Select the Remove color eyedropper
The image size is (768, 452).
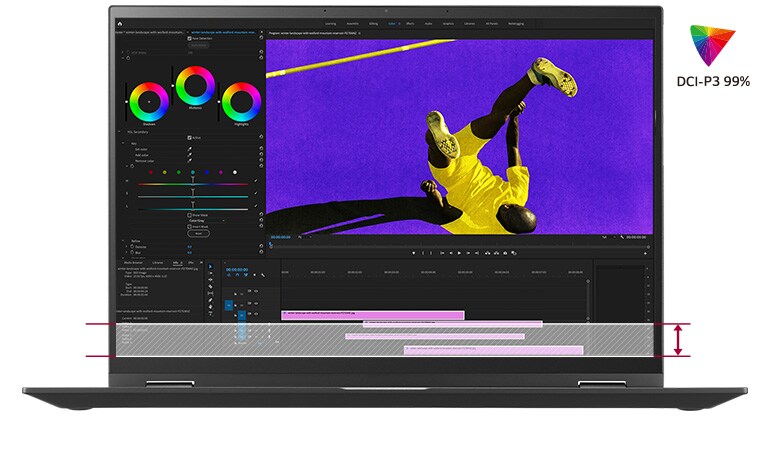(189, 163)
